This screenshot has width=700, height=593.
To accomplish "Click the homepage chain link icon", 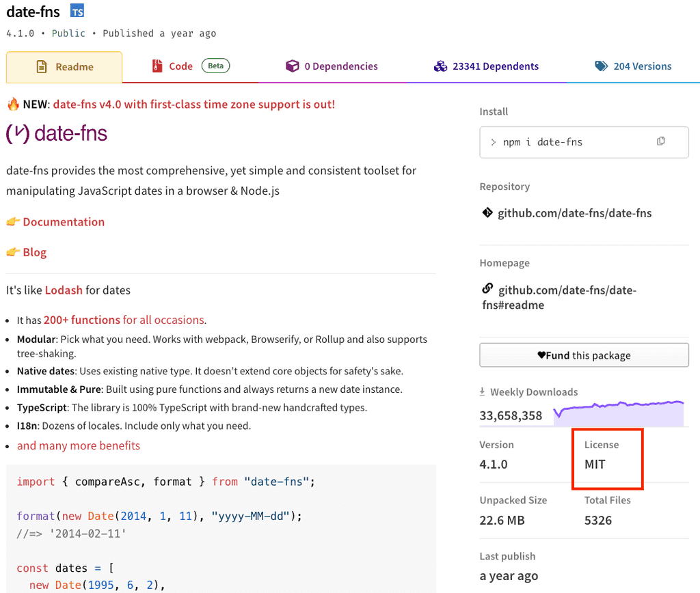I will click(487, 289).
